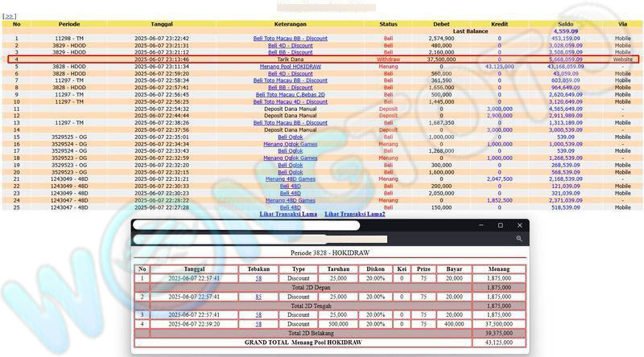
Task: Close the Periode 3828 popup window
Action: click(520, 226)
